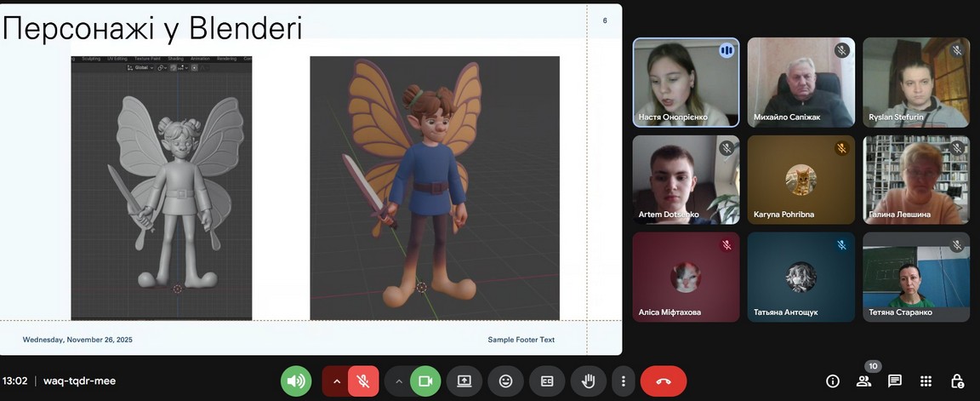Open meeting details info panel
The image size is (980, 401).
833,381
